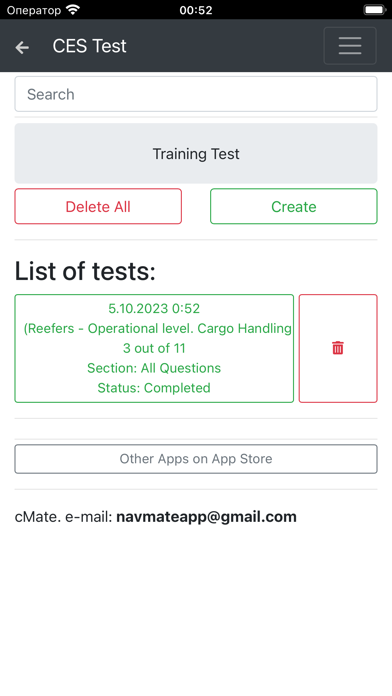This screenshot has height=696, width=392.
Task: Tap the Reefers Operational level line
Action: (x=158, y=328)
